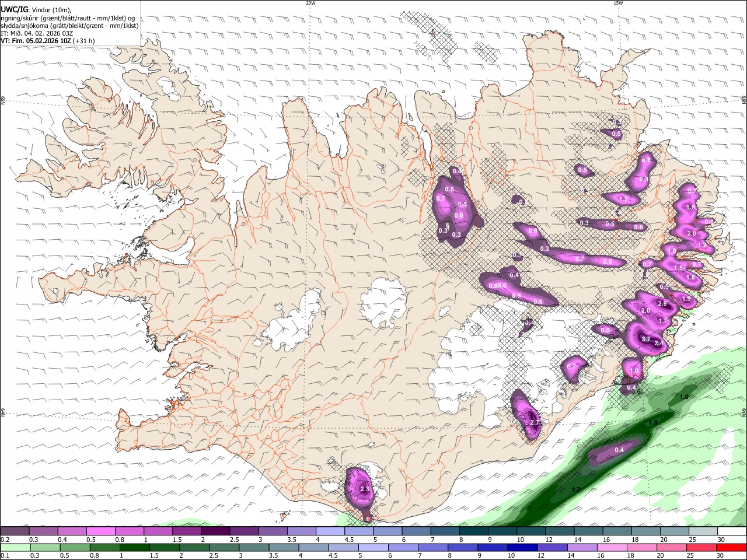Click the '20W' longitude label
This screenshot has width=747, height=560.
(310, 3)
